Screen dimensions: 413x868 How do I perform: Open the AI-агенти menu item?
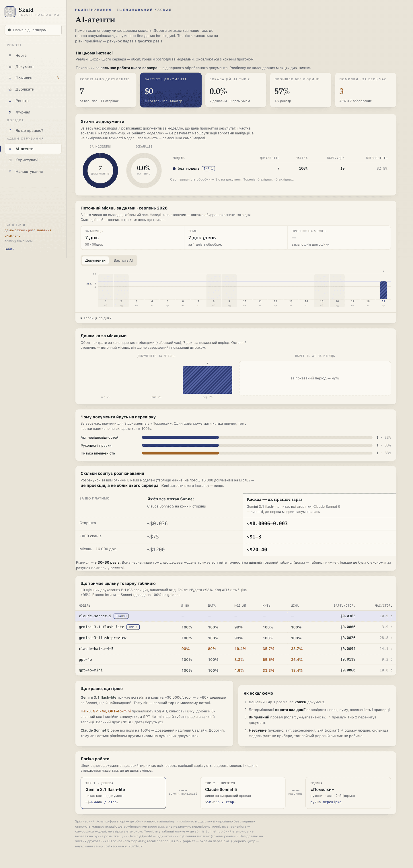[33, 149]
